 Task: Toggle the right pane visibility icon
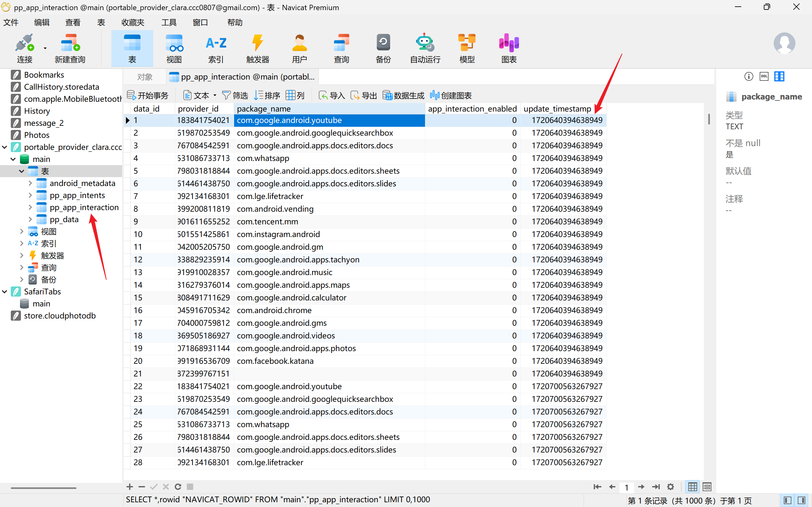[x=802, y=501]
